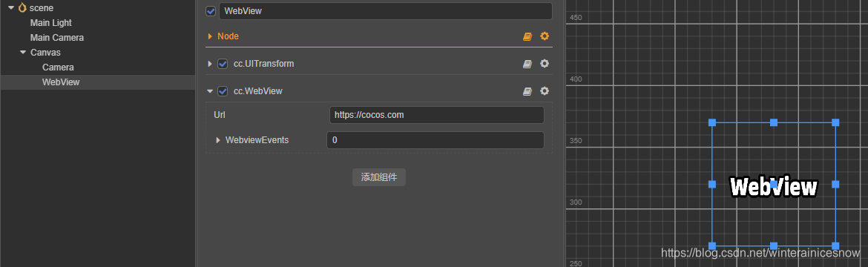Select Main Camera node
Viewport: 868px width, 267px height.
57,38
